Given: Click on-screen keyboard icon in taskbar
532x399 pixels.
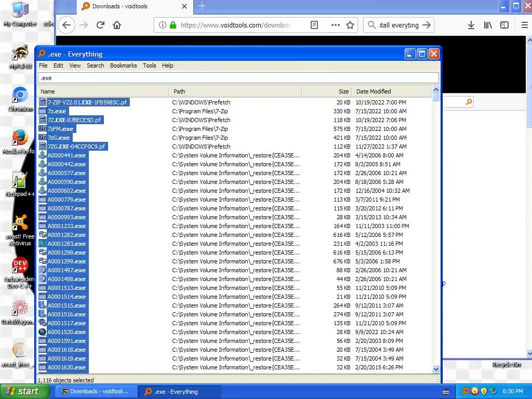Looking at the screenshot, I should point(446,392).
